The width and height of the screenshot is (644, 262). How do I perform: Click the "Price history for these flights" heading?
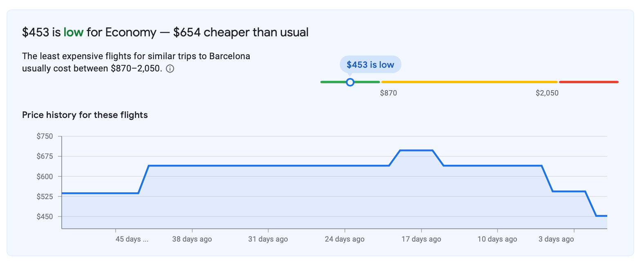pyautogui.click(x=85, y=115)
